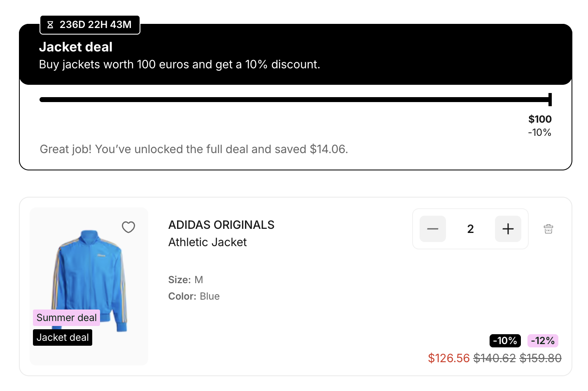Add jacket to wishlist with heart icon

(x=128, y=227)
